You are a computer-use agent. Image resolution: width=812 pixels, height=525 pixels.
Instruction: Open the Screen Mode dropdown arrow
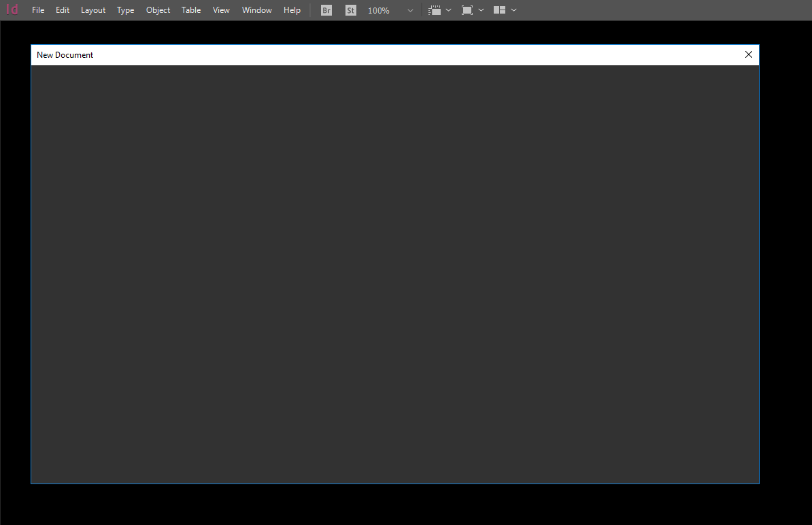coord(481,10)
